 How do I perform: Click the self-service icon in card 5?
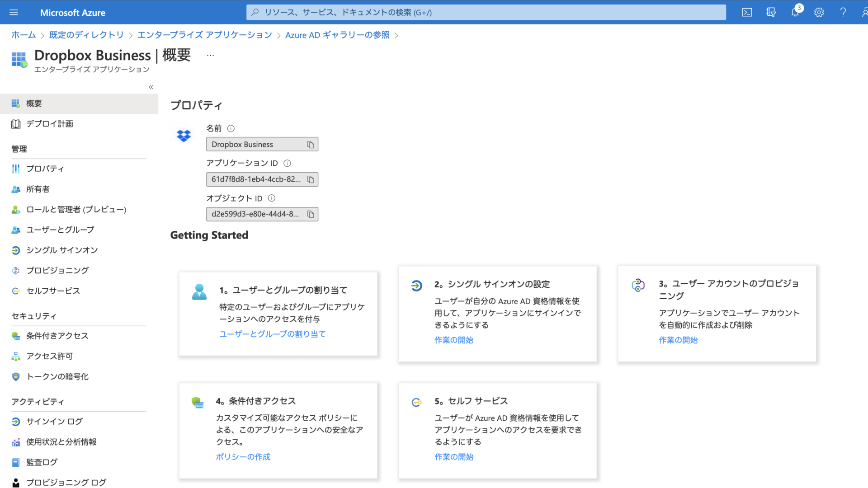point(416,402)
